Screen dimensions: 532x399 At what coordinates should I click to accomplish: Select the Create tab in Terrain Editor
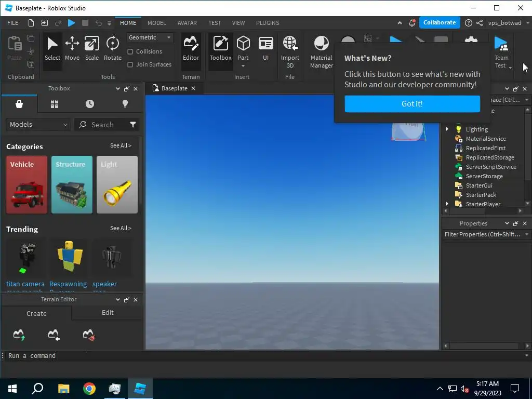click(36, 313)
